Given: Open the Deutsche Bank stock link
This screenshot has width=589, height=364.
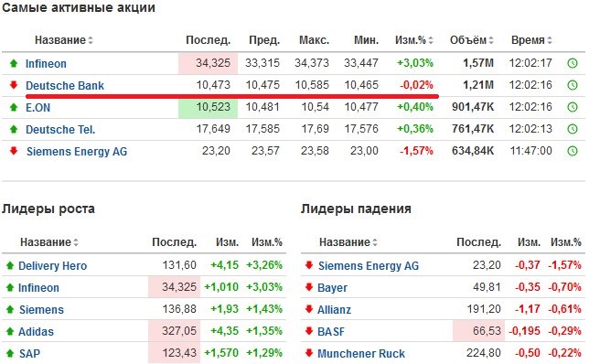Looking at the screenshot, I should tap(65, 86).
